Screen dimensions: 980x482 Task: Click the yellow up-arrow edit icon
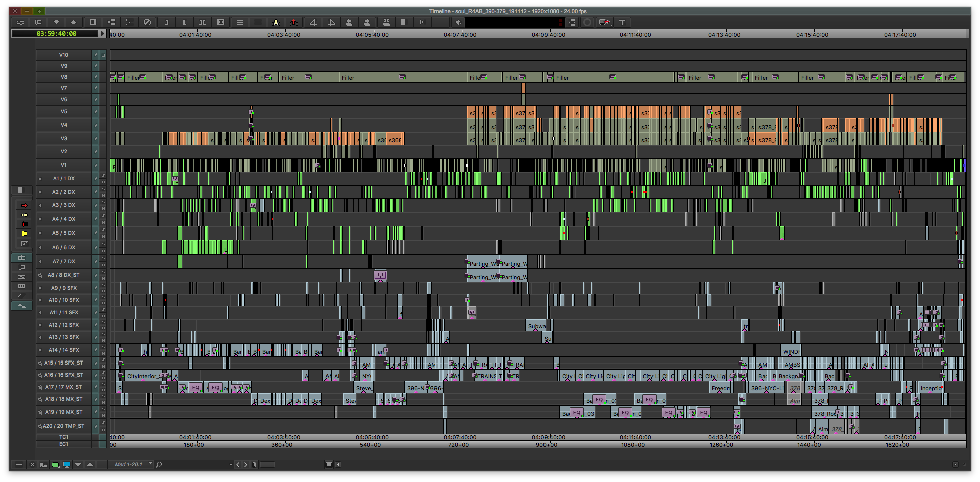click(276, 22)
